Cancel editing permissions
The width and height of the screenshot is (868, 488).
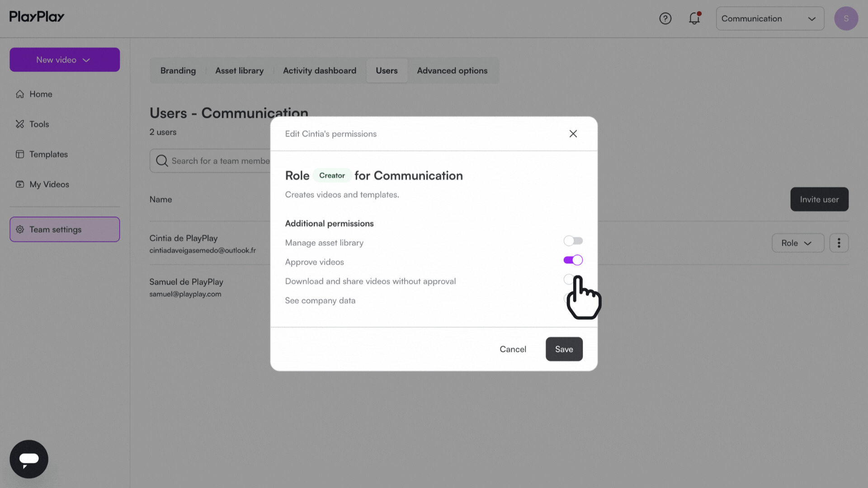click(513, 349)
